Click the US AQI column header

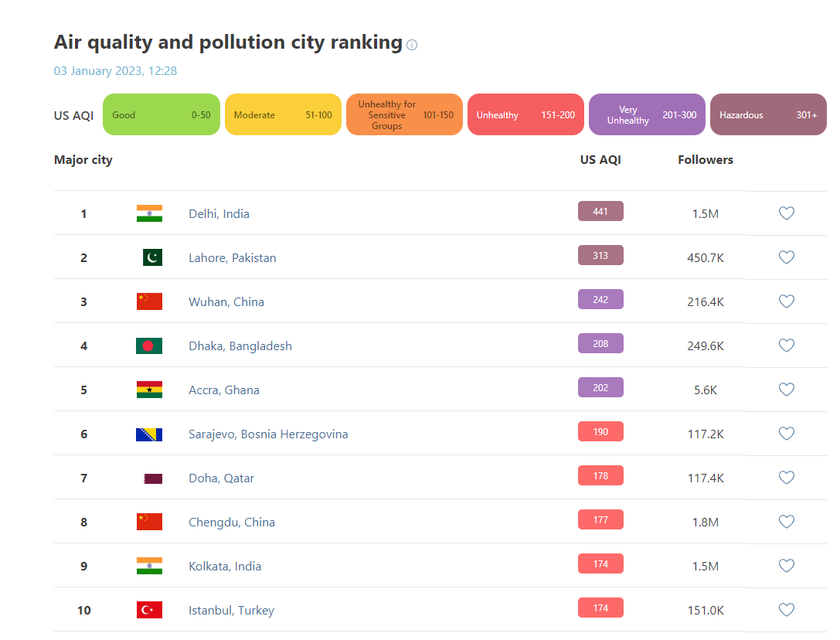(600, 160)
